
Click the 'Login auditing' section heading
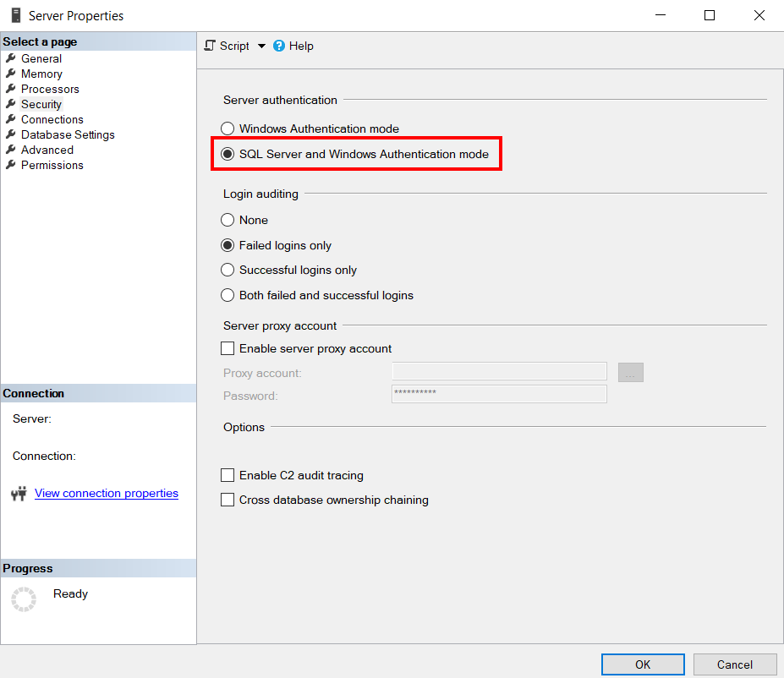click(260, 194)
